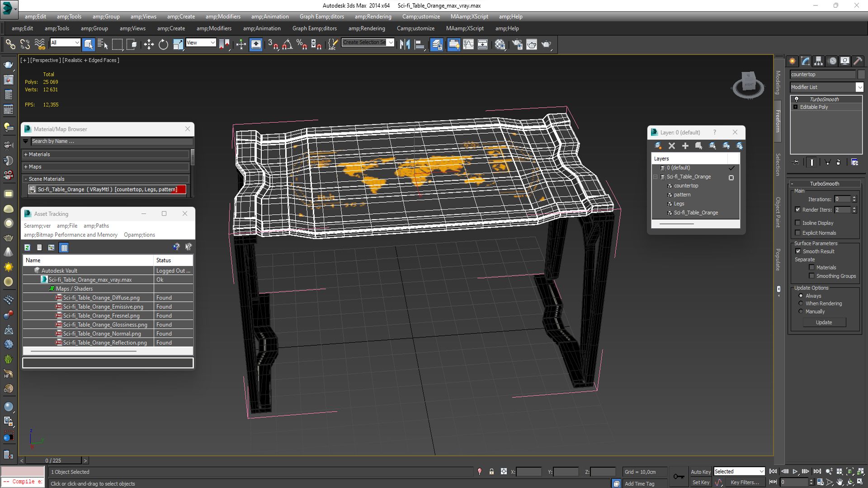Expand the Materials group in browser
This screenshot has width=868, height=488.
[x=26, y=155]
